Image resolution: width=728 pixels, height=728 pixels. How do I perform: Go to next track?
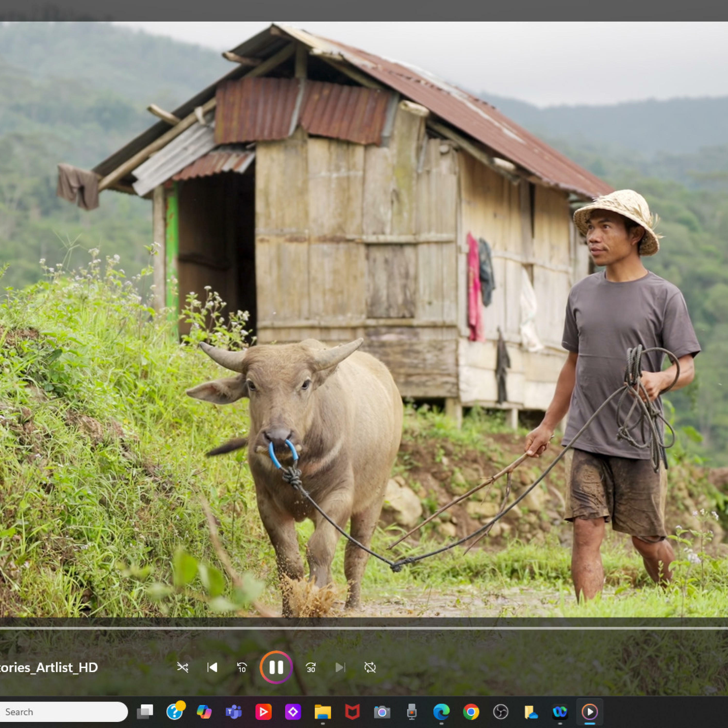[x=340, y=667]
